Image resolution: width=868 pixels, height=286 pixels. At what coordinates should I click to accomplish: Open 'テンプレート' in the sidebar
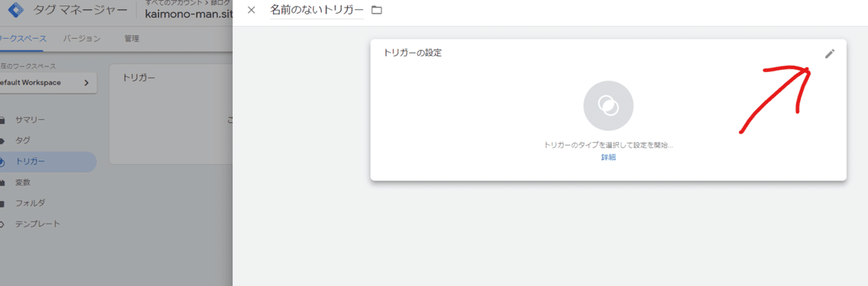point(38,224)
